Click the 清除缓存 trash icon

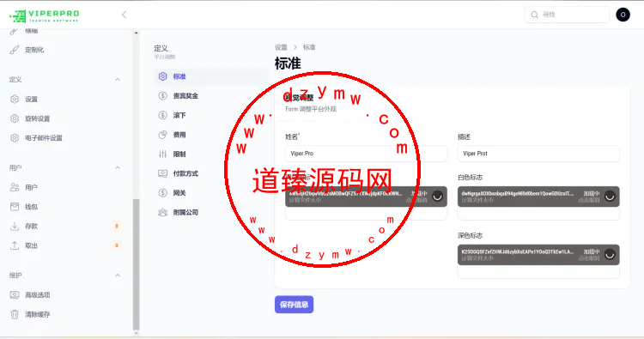coord(15,314)
